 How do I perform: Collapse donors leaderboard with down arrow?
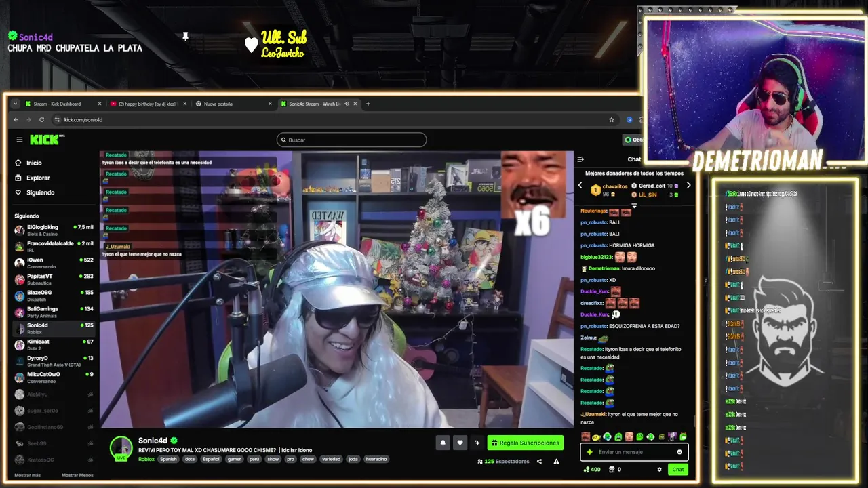point(635,205)
